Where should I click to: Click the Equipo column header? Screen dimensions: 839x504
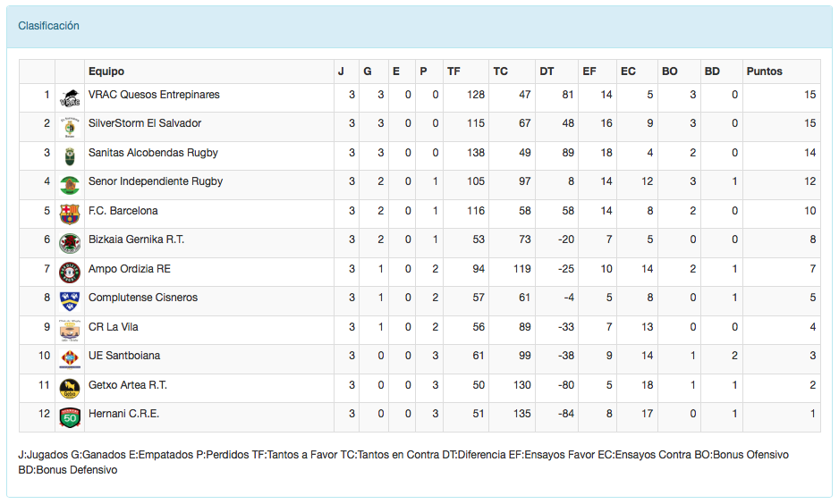pos(106,71)
